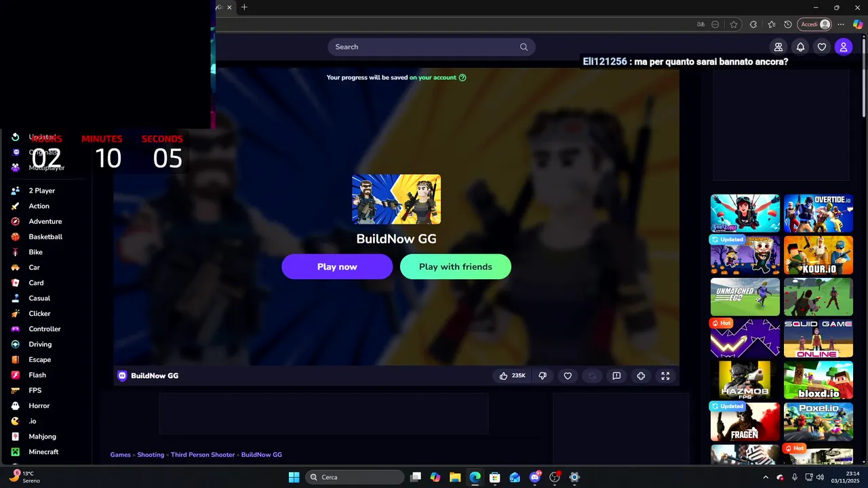Select the FPS category icon
The image size is (868, 488).
pos(15,390)
